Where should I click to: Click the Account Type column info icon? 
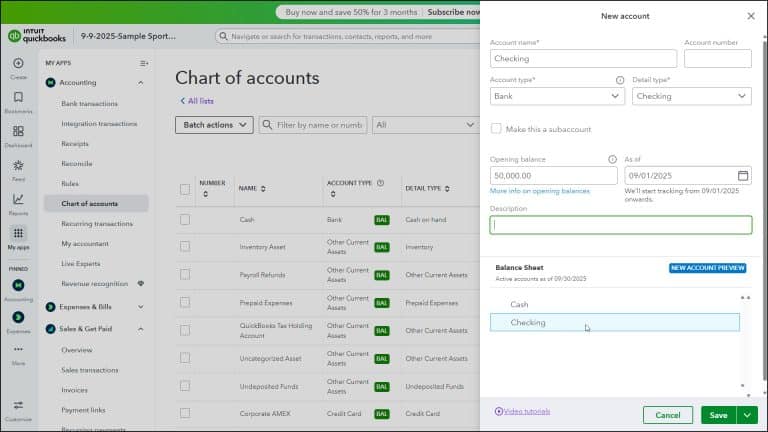(x=380, y=183)
